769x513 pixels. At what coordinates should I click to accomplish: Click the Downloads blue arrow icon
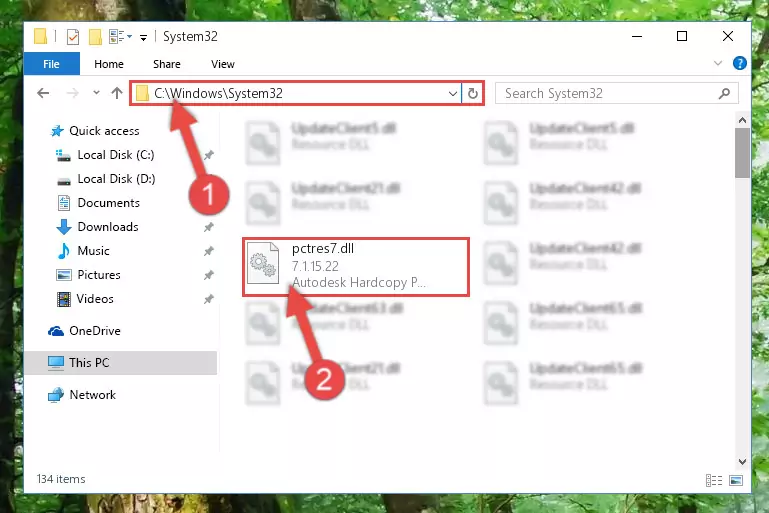pos(64,227)
